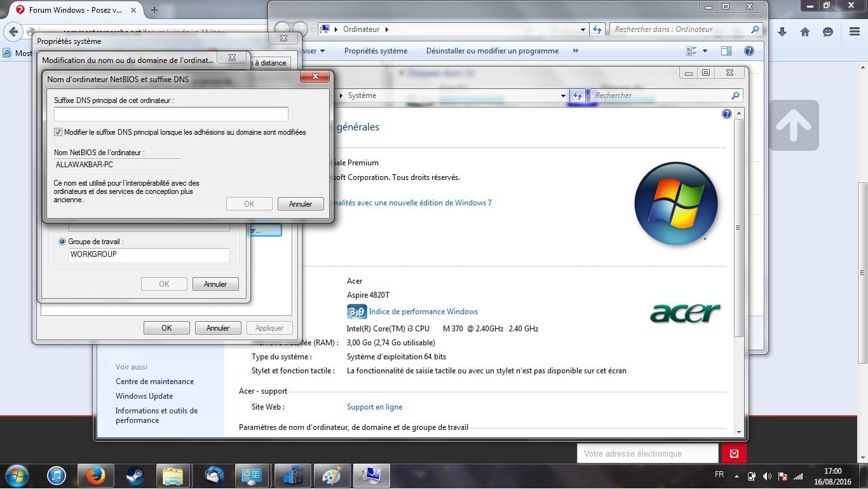Click the blue help icon in Ordinateur toolbar
This screenshot has width=868, height=489.
[x=749, y=51]
